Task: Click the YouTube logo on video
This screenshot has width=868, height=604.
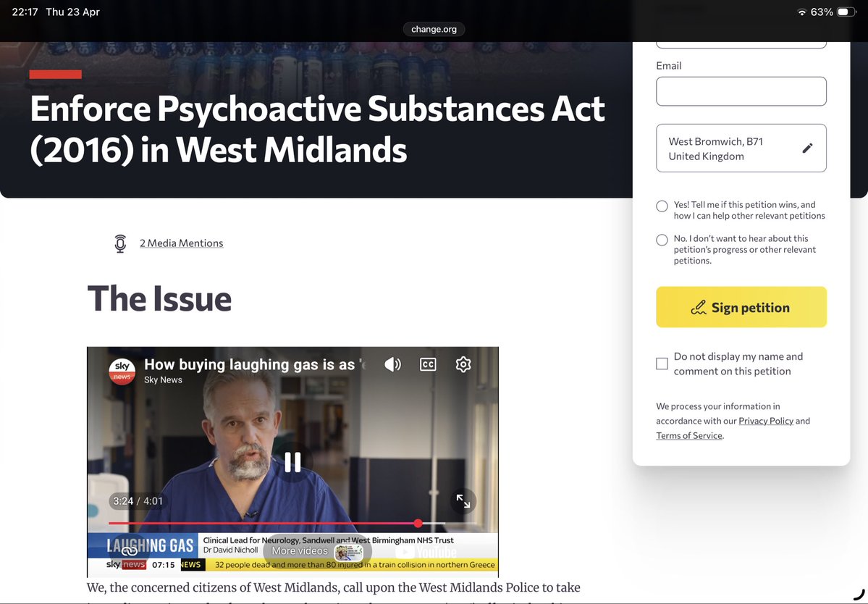Action: [x=426, y=552]
